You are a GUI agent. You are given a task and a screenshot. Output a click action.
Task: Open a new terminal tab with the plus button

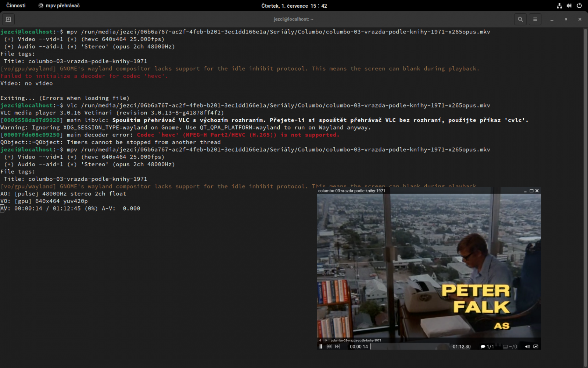pos(8,19)
